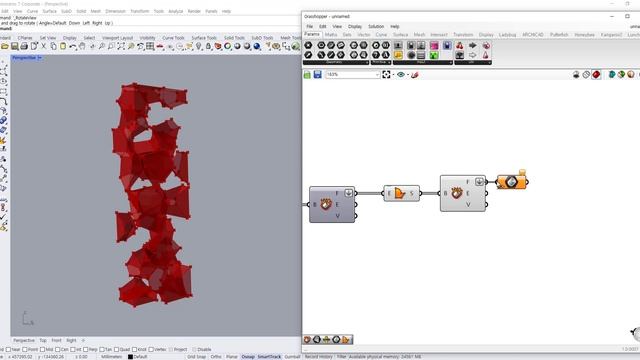Click the last orange icon in bottom-left tray

click(346, 340)
